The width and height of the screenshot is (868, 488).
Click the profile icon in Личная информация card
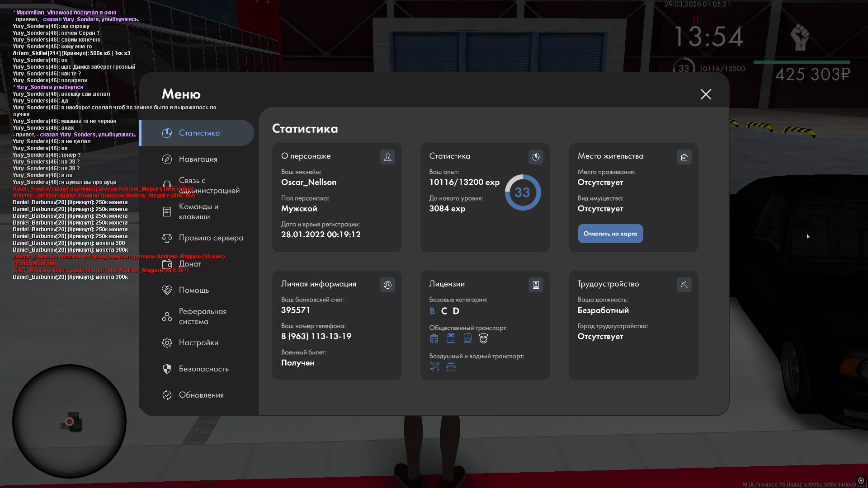(x=387, y=285)
